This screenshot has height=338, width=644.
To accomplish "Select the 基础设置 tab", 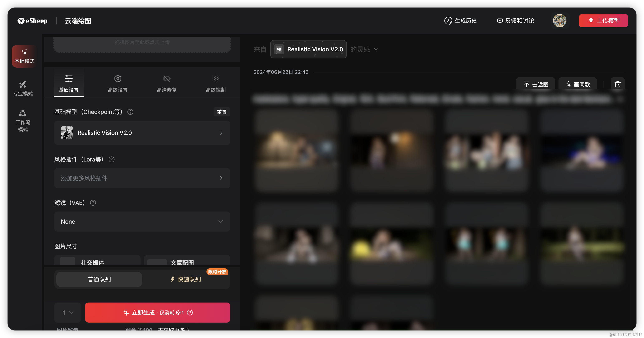I will pos(69,84).
